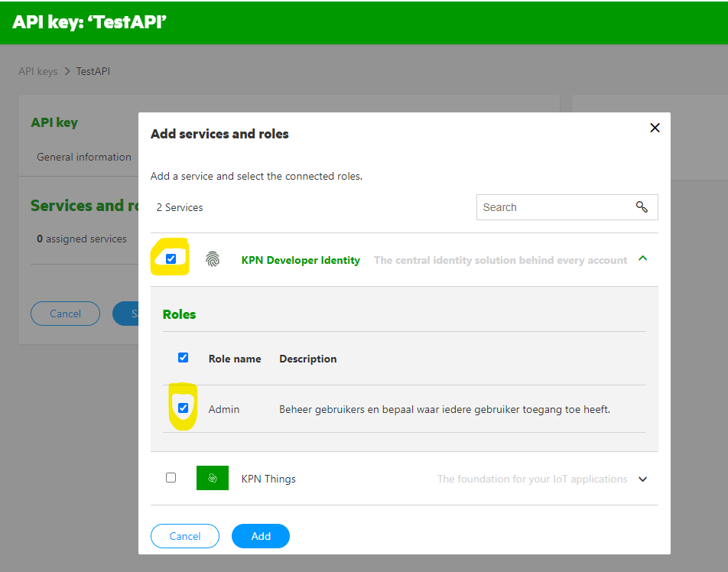Click the KPN Developer Identity service name
728x572 pixels.
(301, 260)
